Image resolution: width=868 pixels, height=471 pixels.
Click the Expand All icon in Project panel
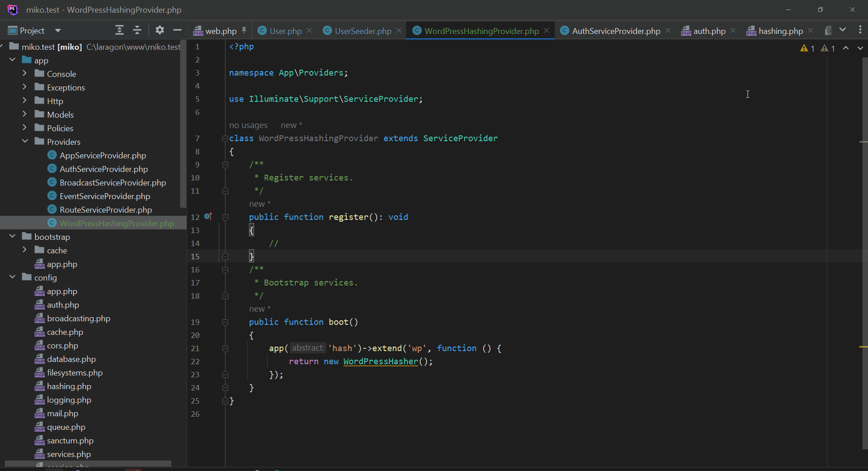119,30
